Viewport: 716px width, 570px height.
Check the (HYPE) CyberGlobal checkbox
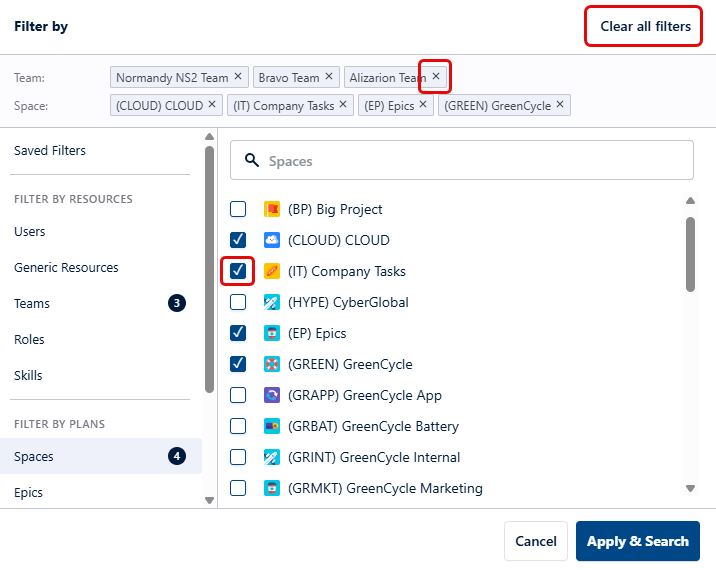click(238, 302)
